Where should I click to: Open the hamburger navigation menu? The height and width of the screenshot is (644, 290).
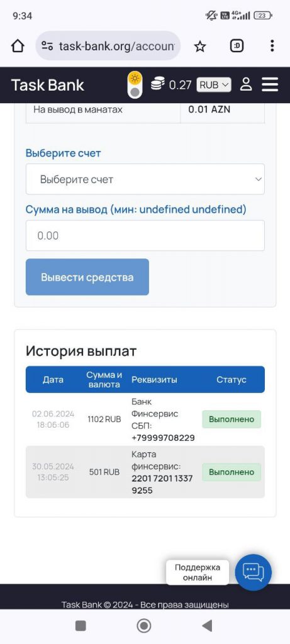click(270, 85)
